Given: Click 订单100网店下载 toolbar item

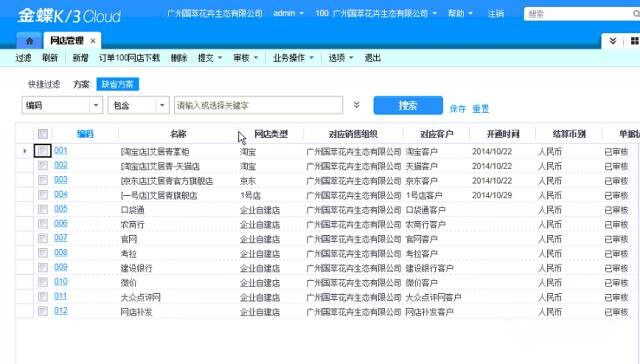Looking at the screenshot, I should click(x=129, y=58).
